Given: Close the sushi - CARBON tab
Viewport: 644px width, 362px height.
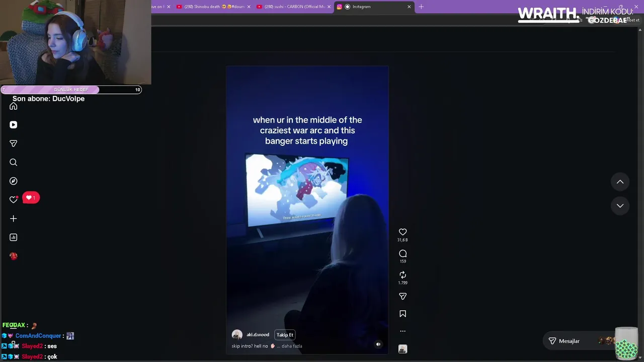Looking at the screenshot, I should (x=329, y=7).
